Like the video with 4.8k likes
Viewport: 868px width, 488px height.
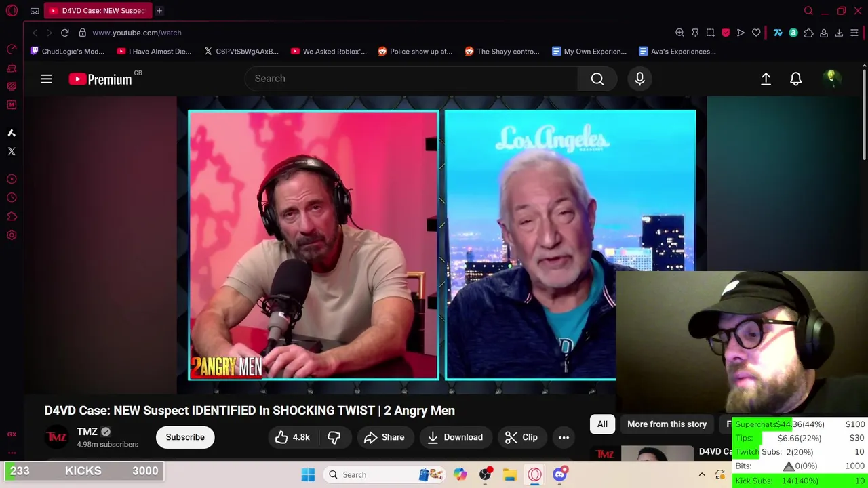pyautogui.click(x=292, y=437)
